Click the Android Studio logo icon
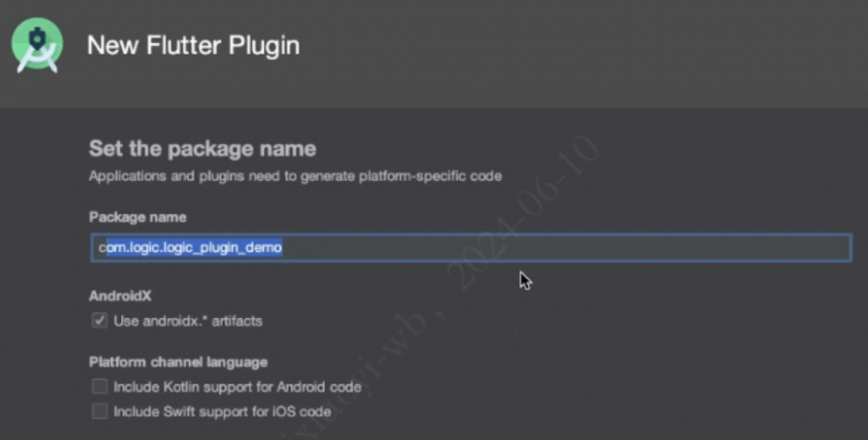Image resolution: width=868 pixels, height=440 pixels. pyautogui.click(x=38, y=45)
